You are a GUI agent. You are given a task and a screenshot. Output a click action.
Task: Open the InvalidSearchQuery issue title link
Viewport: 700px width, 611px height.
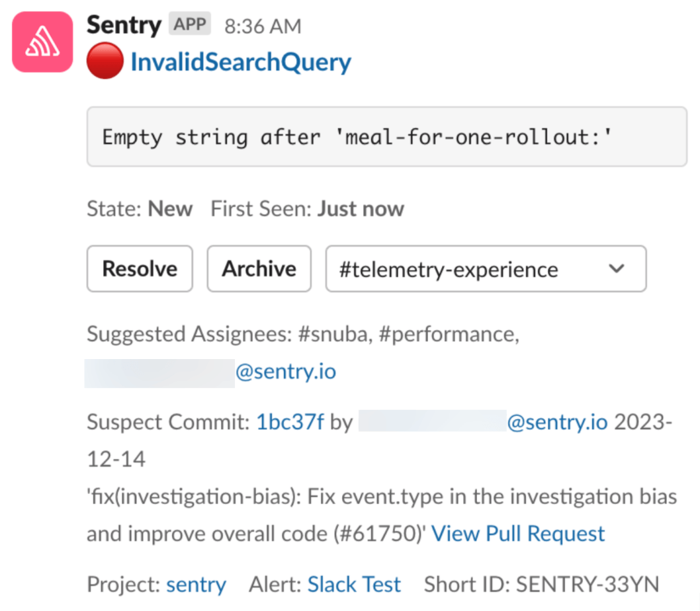coord(241,62)
